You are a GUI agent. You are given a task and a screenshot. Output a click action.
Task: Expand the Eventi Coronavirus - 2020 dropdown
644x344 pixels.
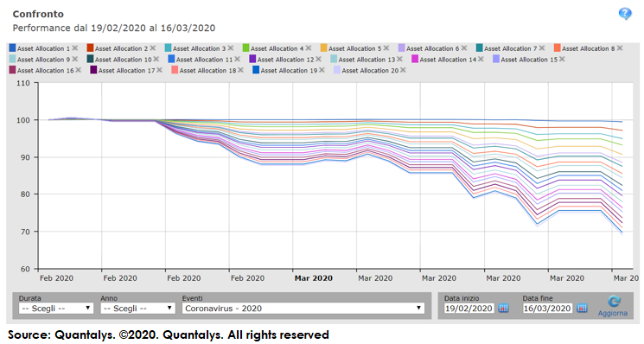[x=303, y=309]
